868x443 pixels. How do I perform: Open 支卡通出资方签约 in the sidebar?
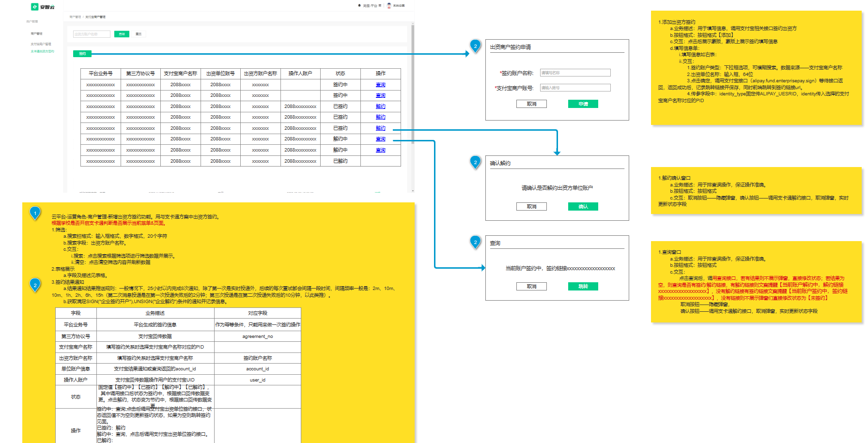(43, 51)
